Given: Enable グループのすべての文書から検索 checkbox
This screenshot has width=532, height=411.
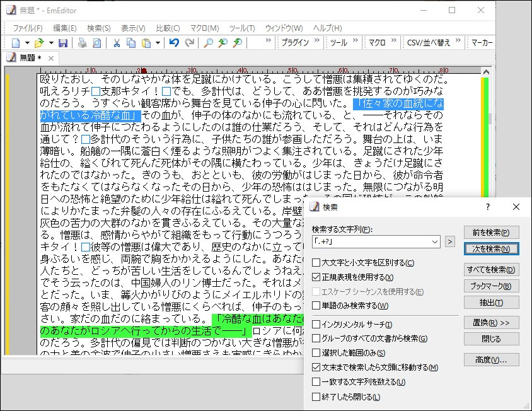Looking at the screenshot, I should point(316,339).
